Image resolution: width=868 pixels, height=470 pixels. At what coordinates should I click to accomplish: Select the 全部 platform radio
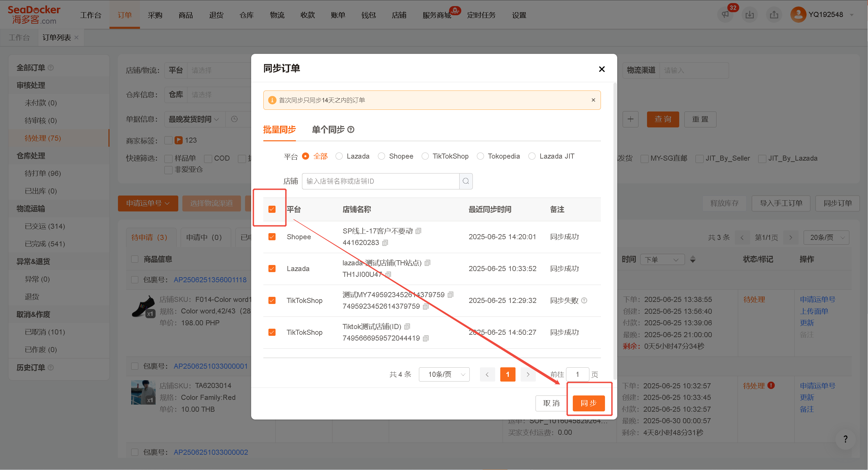point(305,156)
